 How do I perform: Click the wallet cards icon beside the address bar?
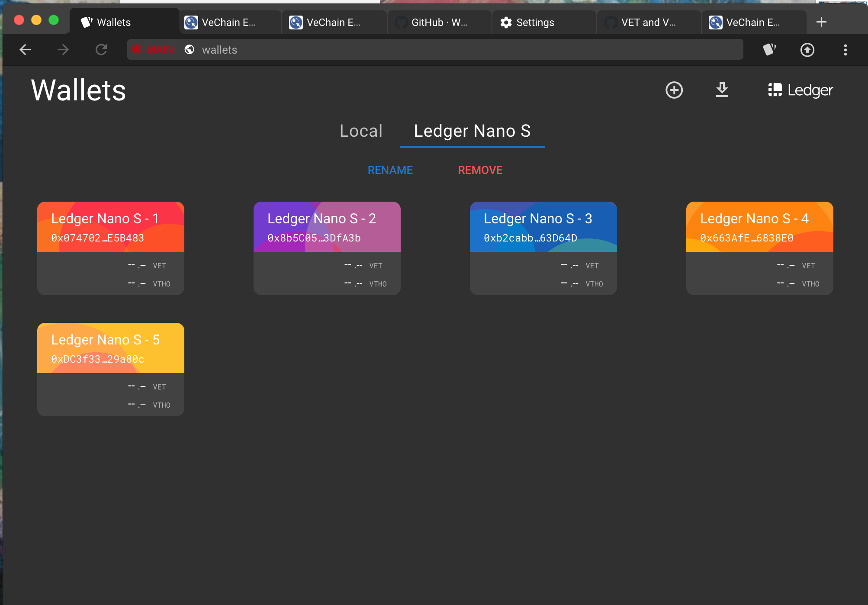769,49
